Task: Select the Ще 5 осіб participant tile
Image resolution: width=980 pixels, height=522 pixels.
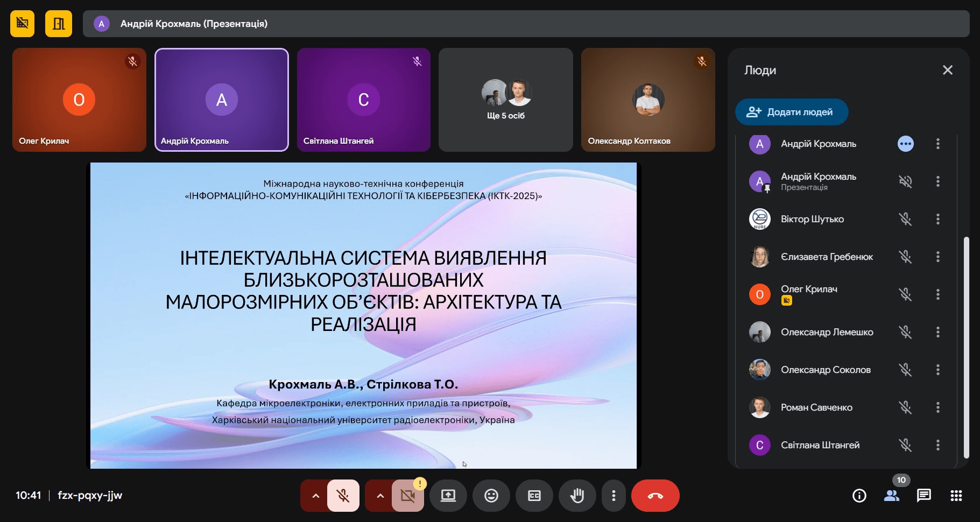Action: (505, 100)
